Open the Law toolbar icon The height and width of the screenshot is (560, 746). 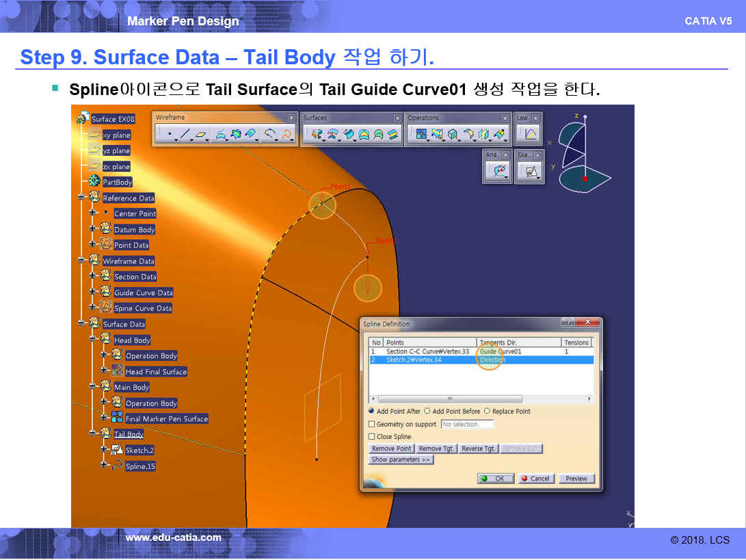530,135
